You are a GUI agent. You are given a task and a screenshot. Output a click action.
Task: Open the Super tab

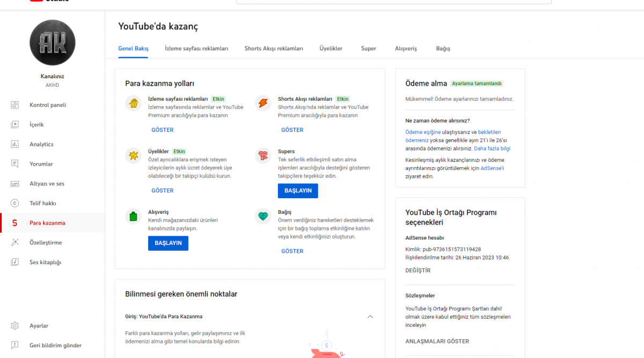(x=369, y=48)
